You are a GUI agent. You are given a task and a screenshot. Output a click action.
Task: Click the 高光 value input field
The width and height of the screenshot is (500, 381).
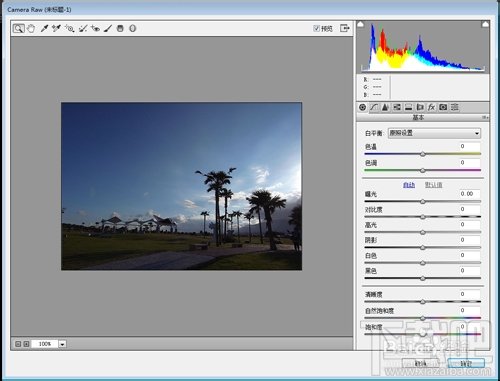click(470, 224)
